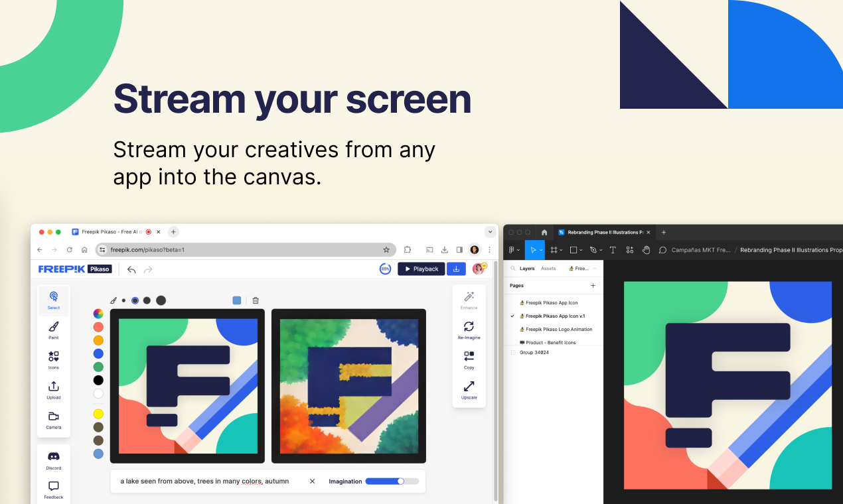Open Campañas MKT Fre... breadcrumb

click(701, 250)
